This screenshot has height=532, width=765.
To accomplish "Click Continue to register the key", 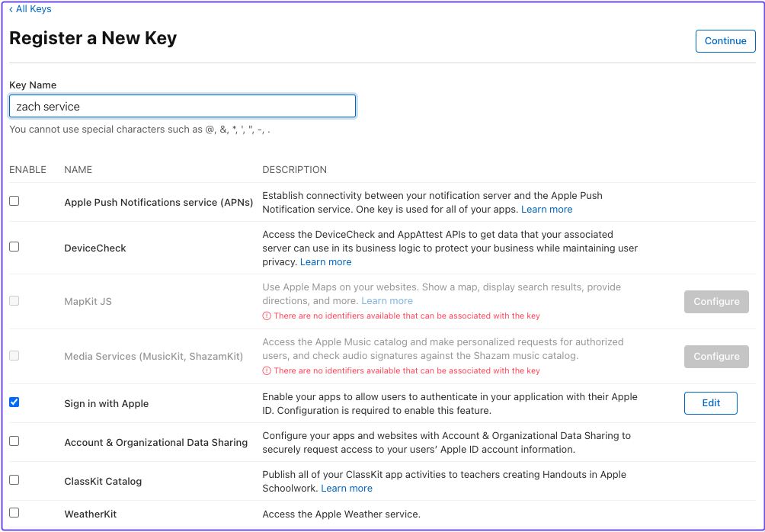I will tap(725, 40).
